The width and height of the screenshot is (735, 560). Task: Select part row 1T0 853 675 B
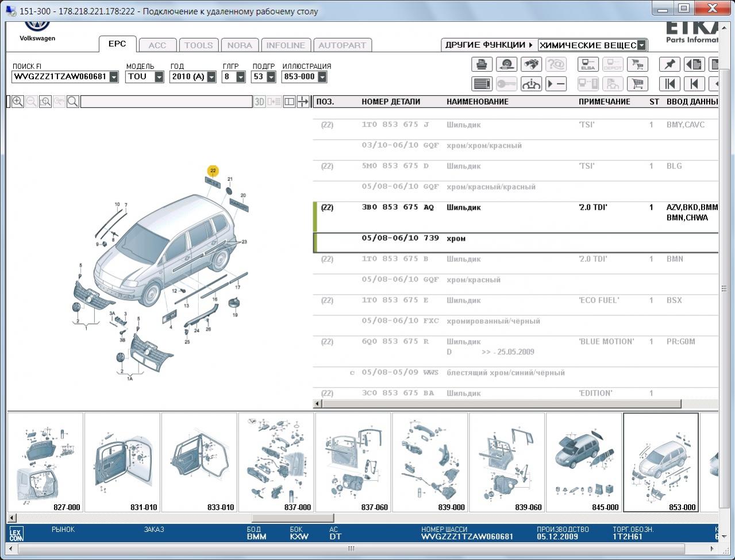[516, 259]
